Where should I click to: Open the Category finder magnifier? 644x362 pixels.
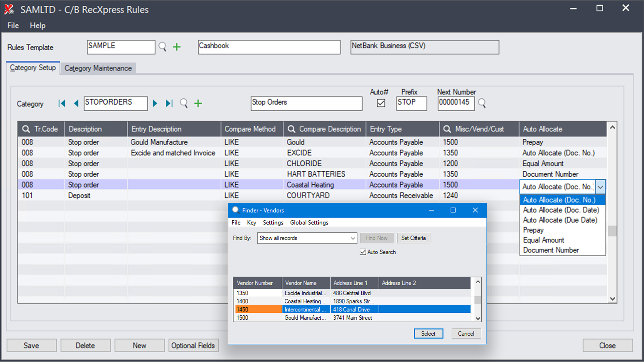[x=184, y=103]
